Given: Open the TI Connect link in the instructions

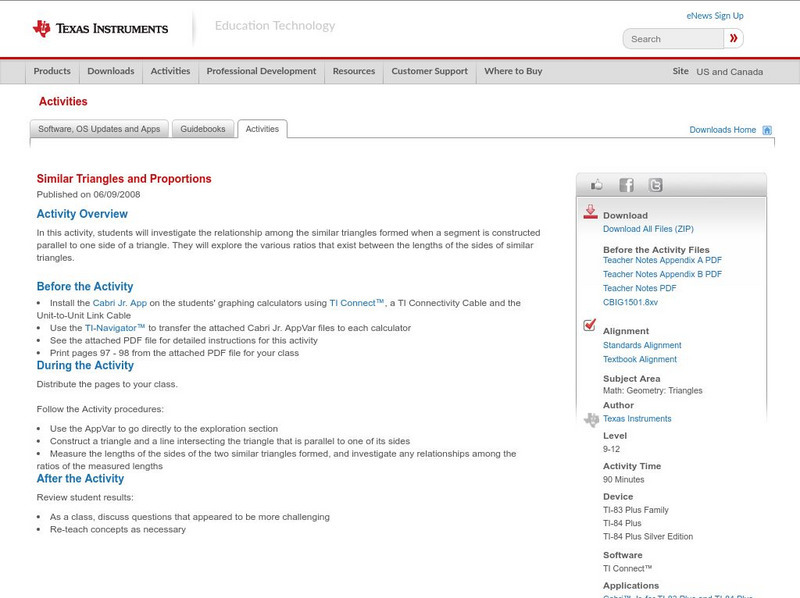Looking at the screenshot, I should (x=356, y=303).
